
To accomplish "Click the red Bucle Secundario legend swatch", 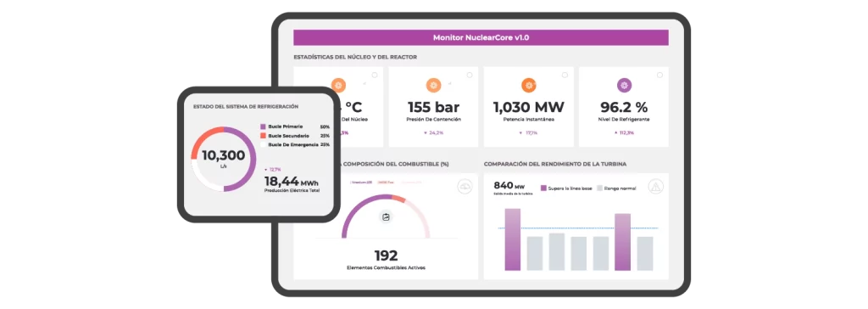I will pyautogui.click(x=263, y=135).
